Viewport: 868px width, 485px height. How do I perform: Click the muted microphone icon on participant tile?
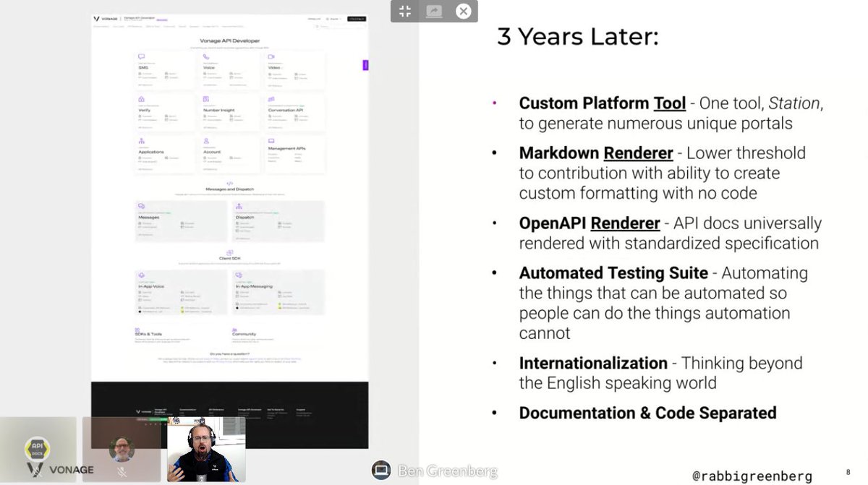122,472
